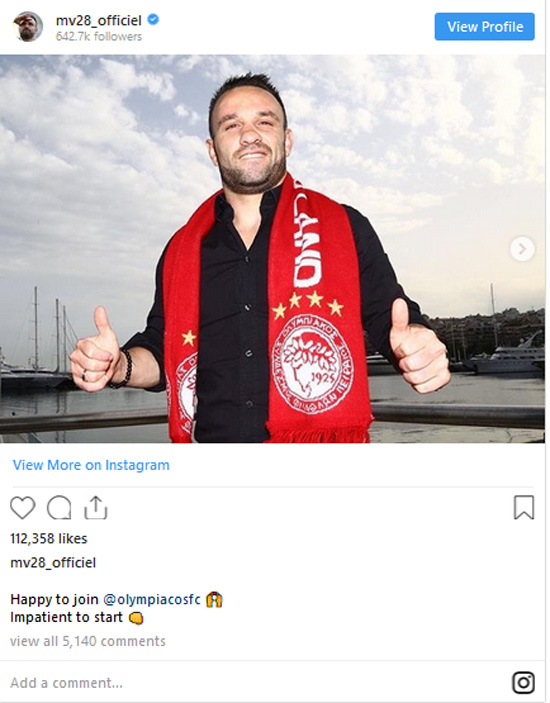Image resolution: width=550 pixels, height=703 pixels.
Task: Advance to next photo with arrow
Action: (522, 249)
